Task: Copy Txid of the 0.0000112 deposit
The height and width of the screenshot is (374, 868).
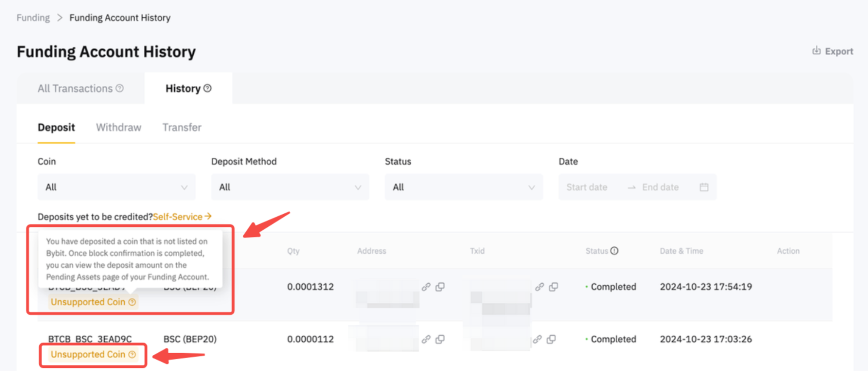Action: click(551, 339)
